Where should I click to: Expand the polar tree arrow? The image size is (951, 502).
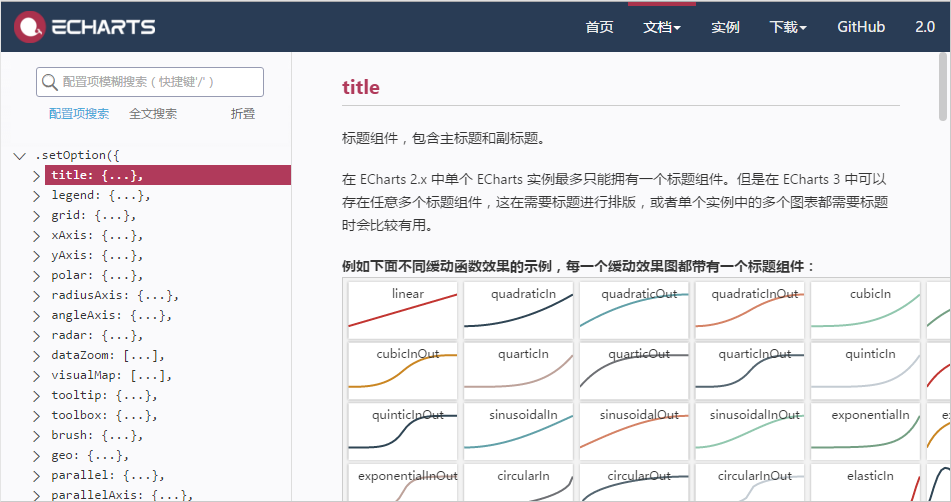click(36, 276)
